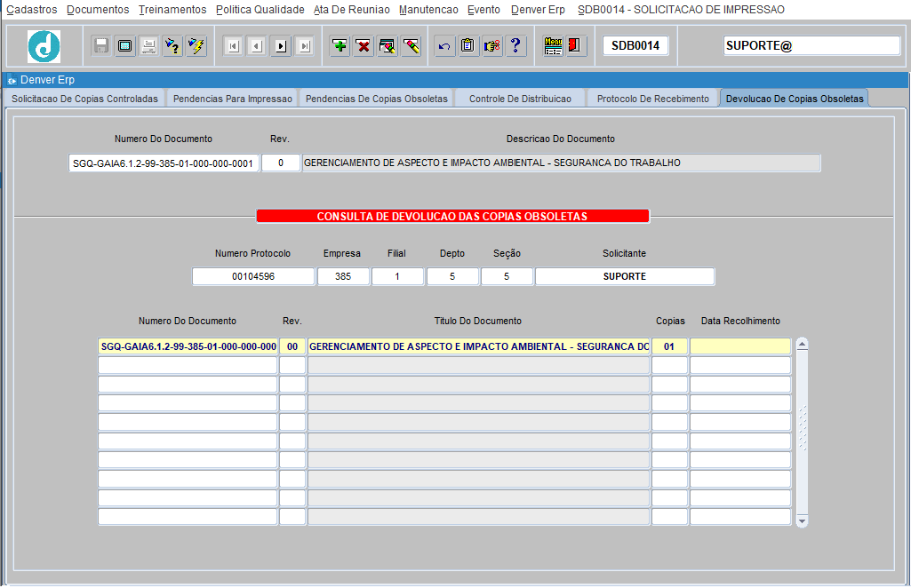This screenshot has height=588, width=911.
Task: Go to the previous record
Action: tap(258, 46)
